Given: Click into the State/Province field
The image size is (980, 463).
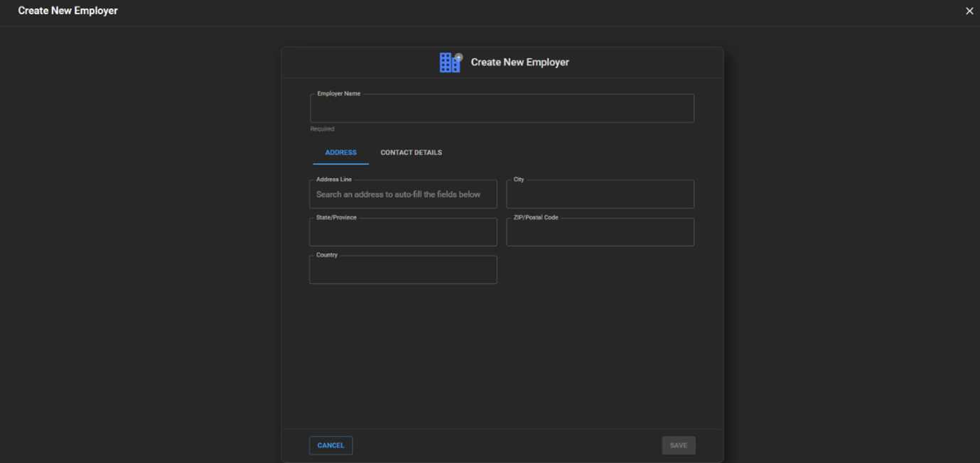Looking at the screenshot, I should [403, 233].
